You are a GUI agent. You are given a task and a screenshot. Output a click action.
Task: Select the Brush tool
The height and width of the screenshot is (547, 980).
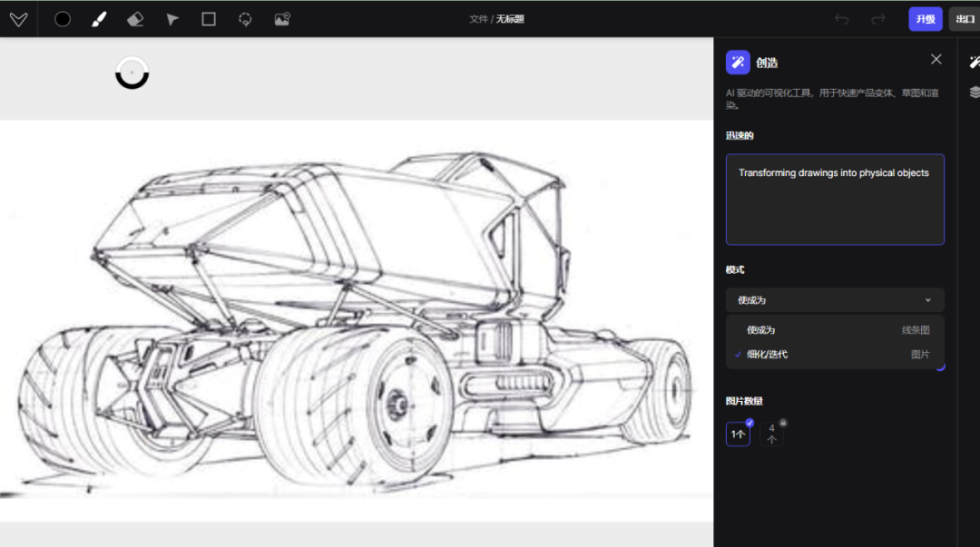point(99,19)
